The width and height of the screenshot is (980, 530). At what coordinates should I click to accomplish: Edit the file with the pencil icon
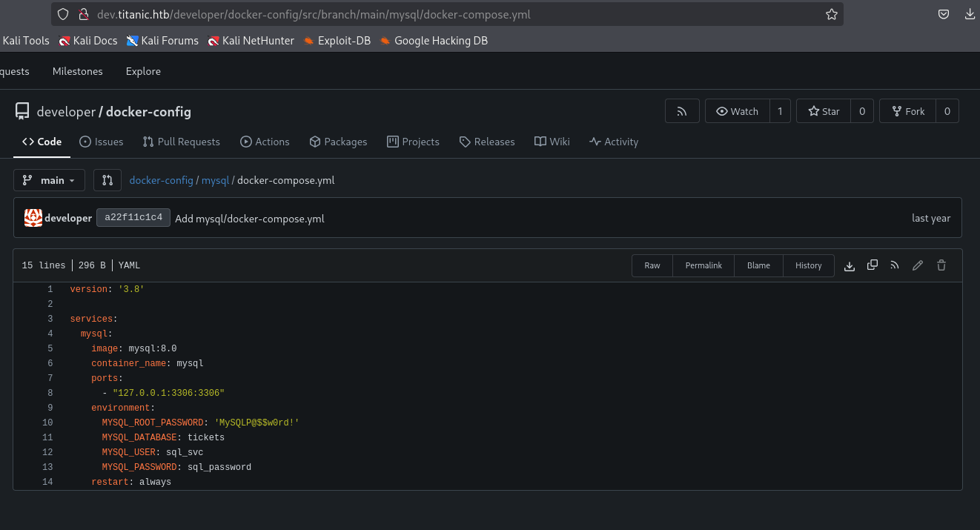pos(918,265)
